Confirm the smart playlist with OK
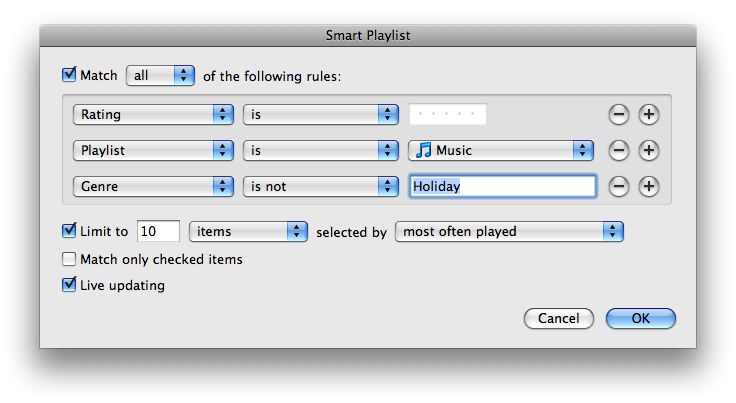 tap(641, 319)
